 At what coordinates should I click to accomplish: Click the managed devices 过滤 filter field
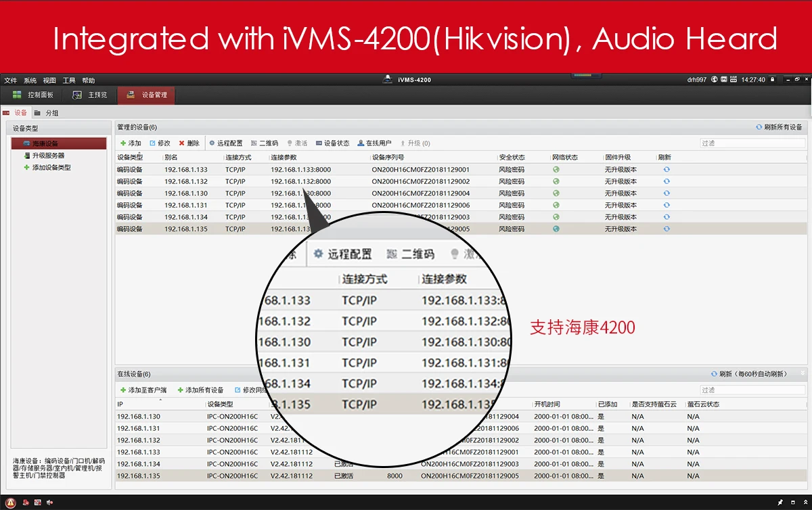click(752, 143)
